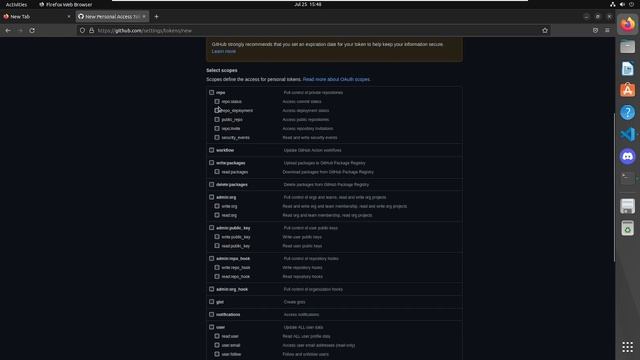
Task: Show Applications grid button
Action: click(627, 347)
